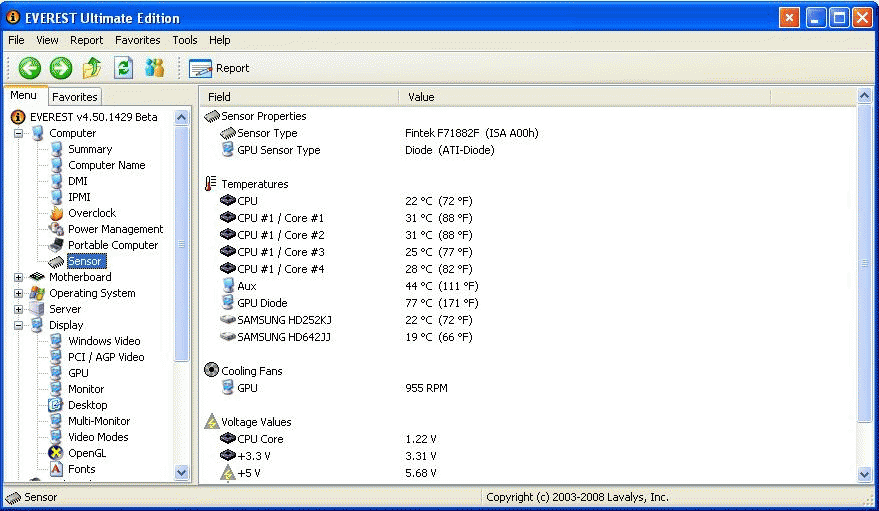This screenshot has width=879, height=511.
Task: Expand the Operating System tree node
Action: (18, 293)
